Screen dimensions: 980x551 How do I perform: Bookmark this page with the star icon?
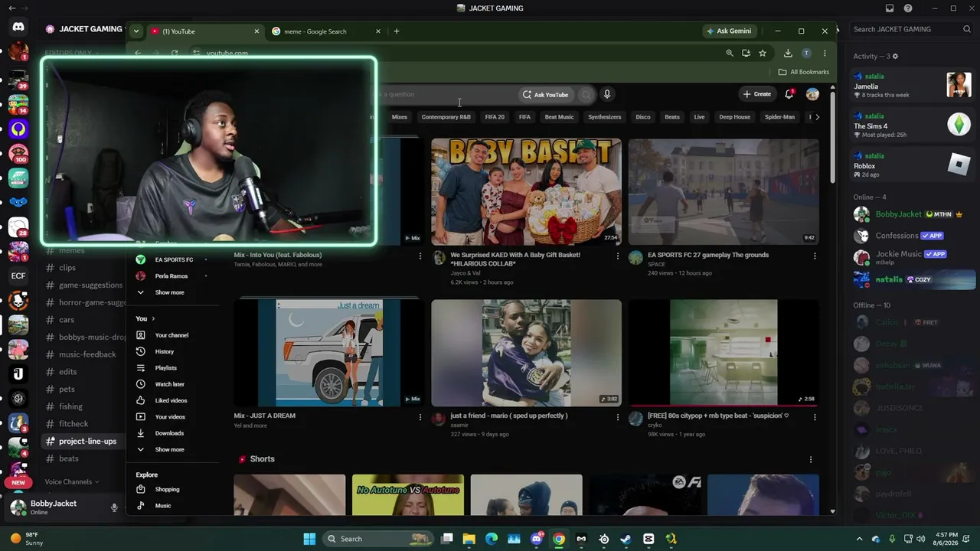[763, 53]
